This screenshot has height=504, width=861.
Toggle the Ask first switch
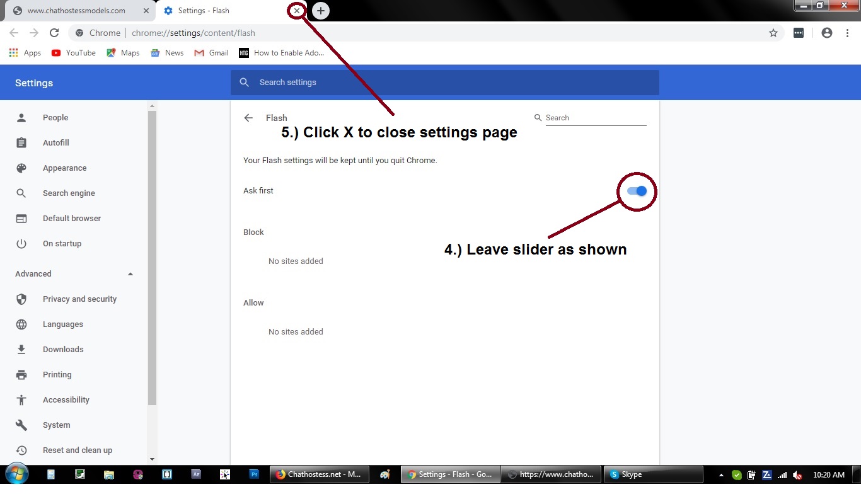(x=637, y=191)
